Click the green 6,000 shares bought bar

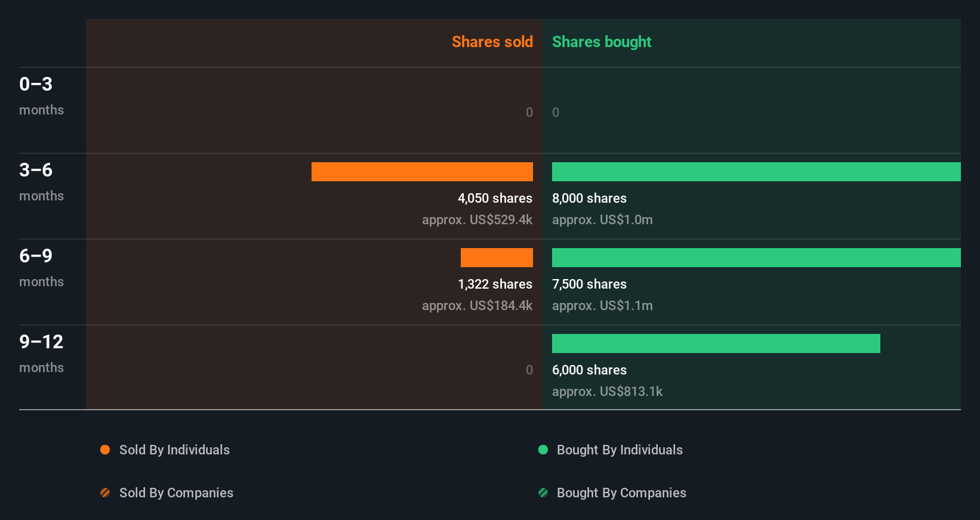pos(716,343)
